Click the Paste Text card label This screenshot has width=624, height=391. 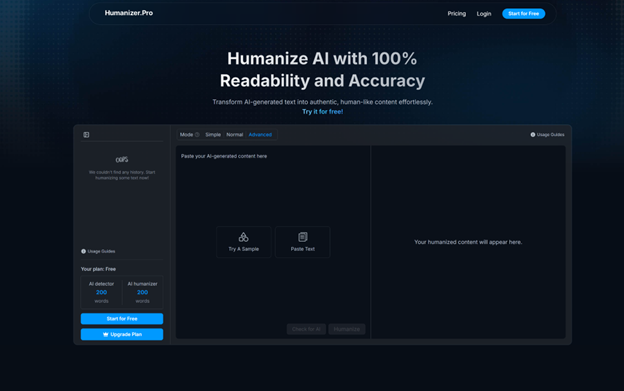coord(303,249)
